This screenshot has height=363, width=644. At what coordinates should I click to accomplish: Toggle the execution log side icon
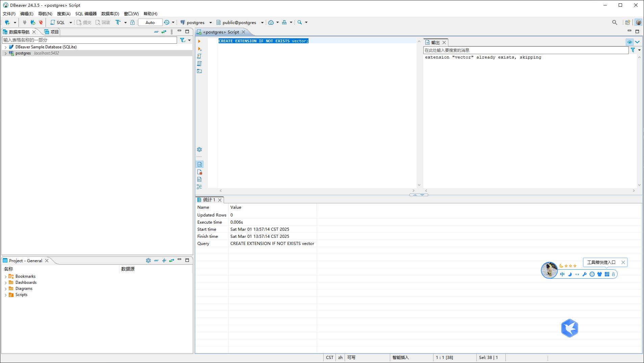[200, 172]
